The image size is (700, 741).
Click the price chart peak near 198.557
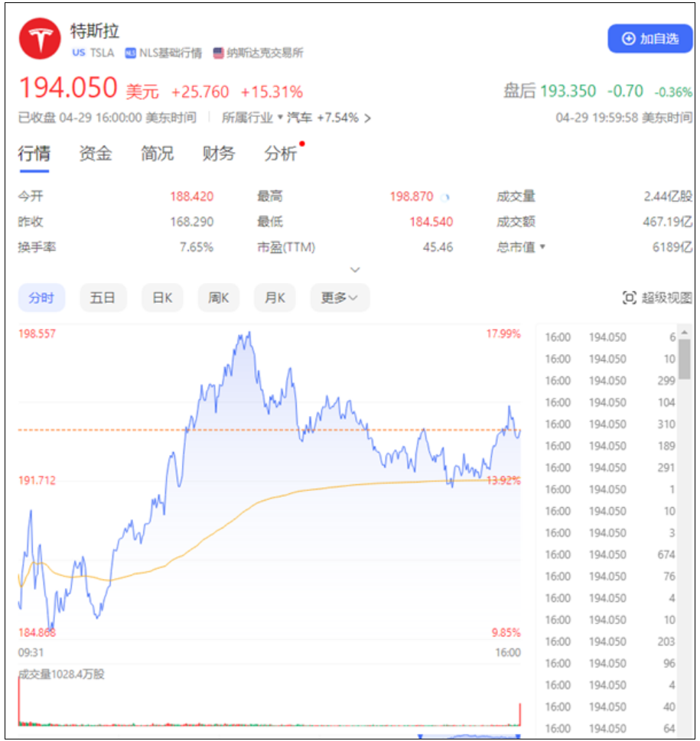[249, 333]
